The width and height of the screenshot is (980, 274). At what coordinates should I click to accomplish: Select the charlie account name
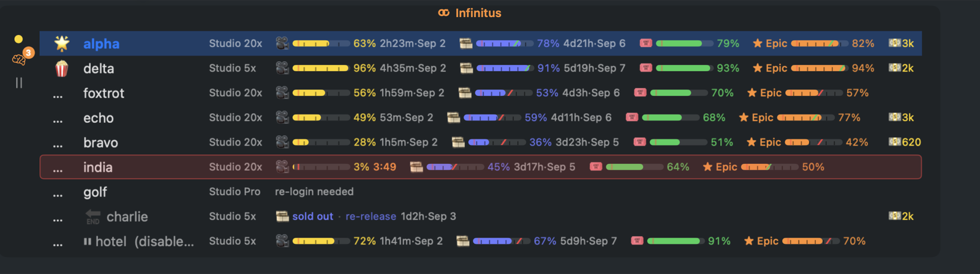(127, 217)
